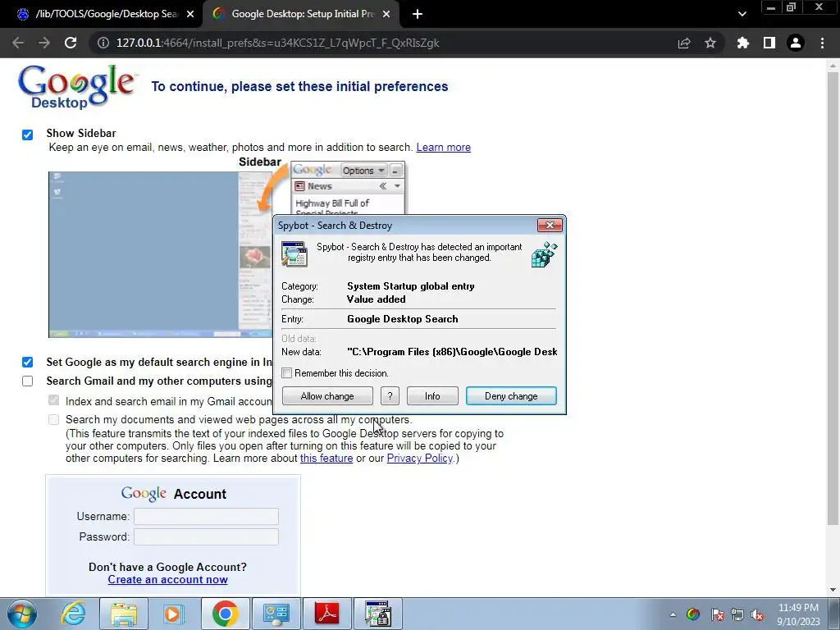The image size is (840, 630).
Task: Click the Google Desktop tray icon
Action: tap(692, 614)
